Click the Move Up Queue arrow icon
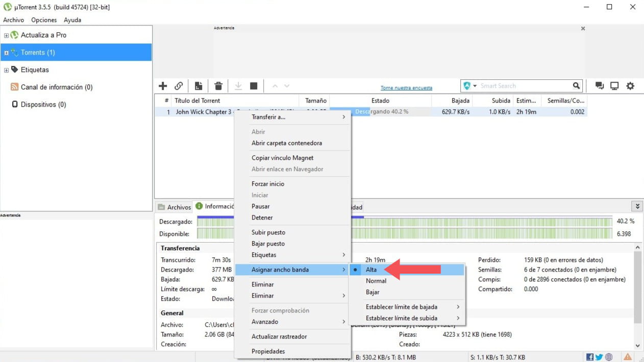Image resolution: width=644 pixels, height=362 pixels. point(275,86)
